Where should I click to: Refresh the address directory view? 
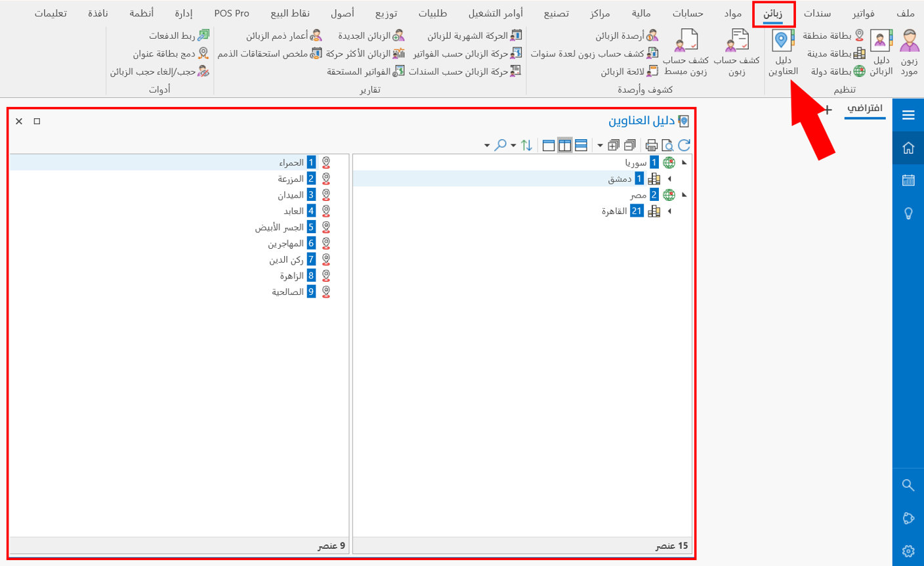[x=684, y=145]
